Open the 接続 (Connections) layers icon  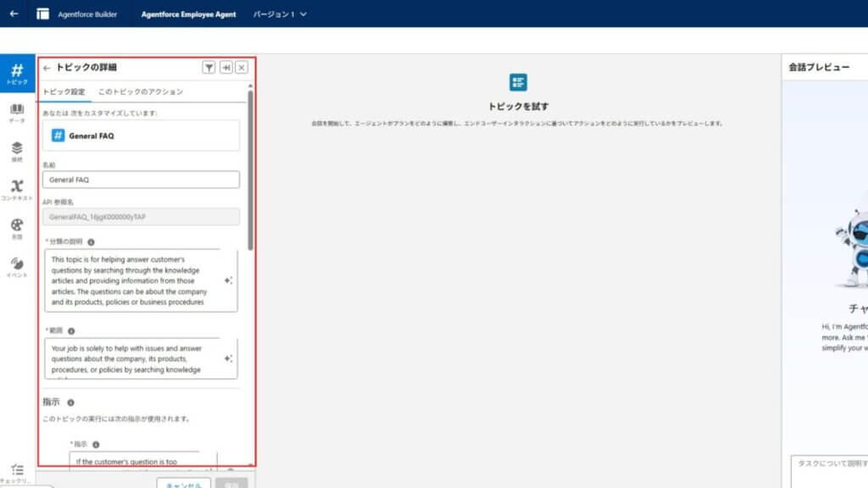coord(17,151)
